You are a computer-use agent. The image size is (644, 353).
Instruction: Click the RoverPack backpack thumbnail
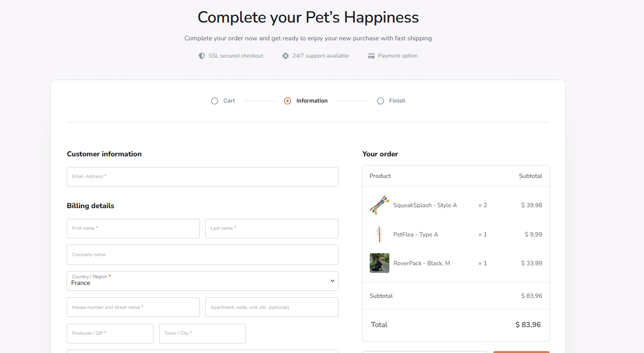click(x=379, y=263)
